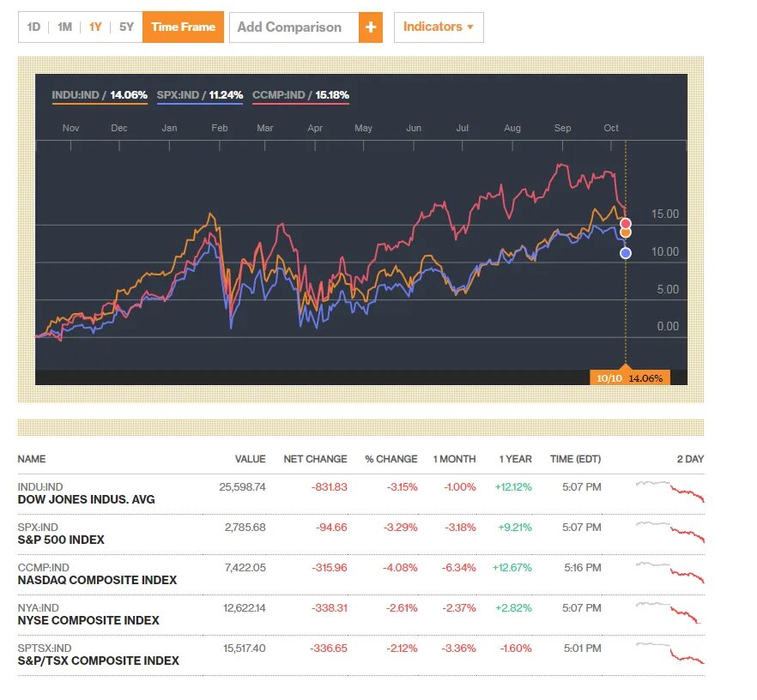Click the NASDAQ time 5:16 PM
The image size is (757, 700).
(583, 568)
